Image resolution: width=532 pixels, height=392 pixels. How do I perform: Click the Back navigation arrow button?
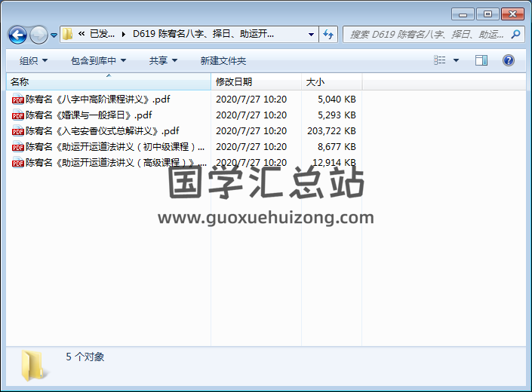pyautogui.click(x=17, y=35)
